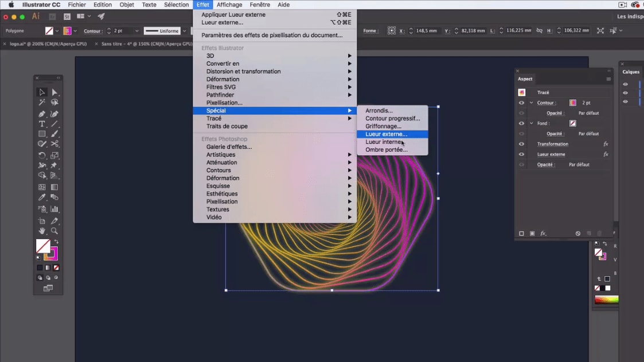Click the Contour gradient swatch in Aspect panel
The image size is (644, 362).
point(572,103)
